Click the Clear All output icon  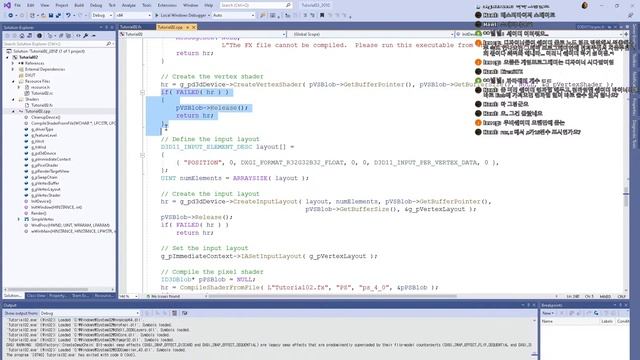click(x=174, y=313)
